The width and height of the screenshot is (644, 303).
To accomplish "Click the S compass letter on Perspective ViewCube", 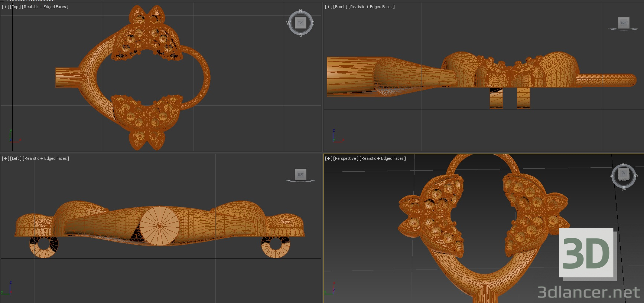I will (x=636, y=175).
